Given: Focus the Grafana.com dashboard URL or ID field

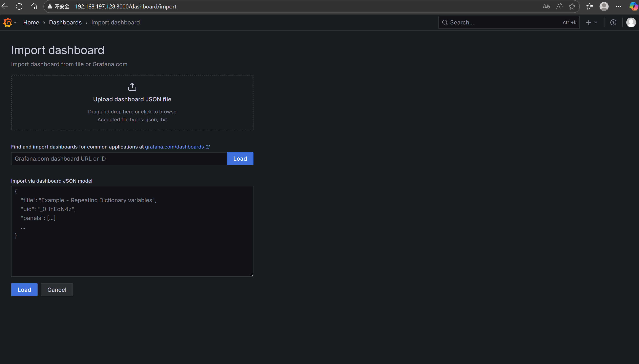Looking at the screenshot, I should pyautogui.click(x=119, y=159).
